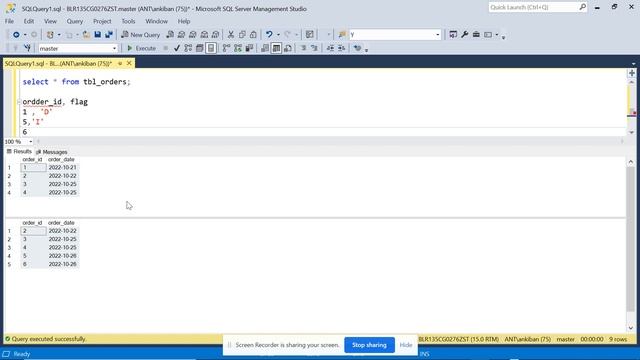The width and height of the screenshot is (640, 360).
Task: Click the Open File folder icon
Action: tap(86, 35)
